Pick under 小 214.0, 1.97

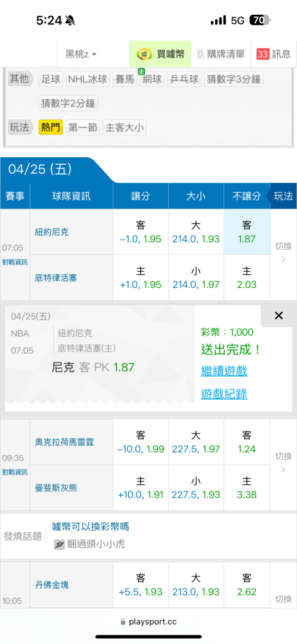click(x=196, y=278)
